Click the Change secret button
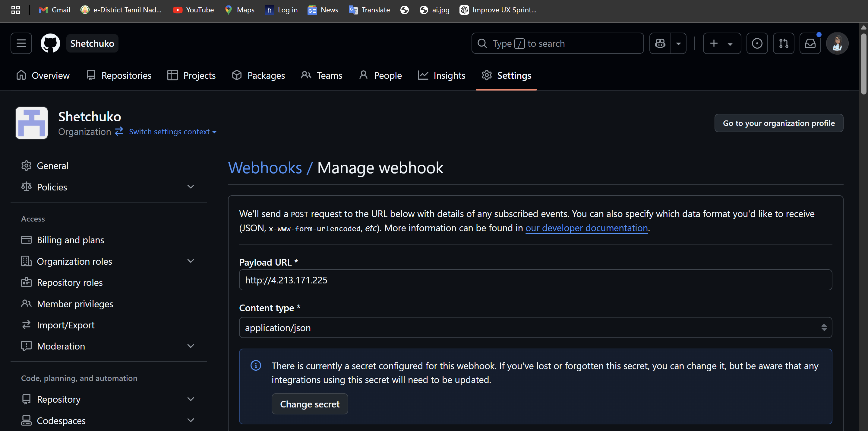Screen dimensions: 868x431 (x=310, y=404)
